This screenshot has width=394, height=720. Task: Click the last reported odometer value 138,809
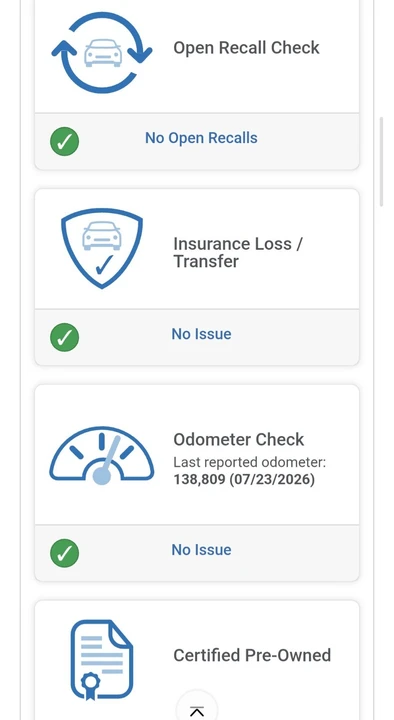point(199,479)
